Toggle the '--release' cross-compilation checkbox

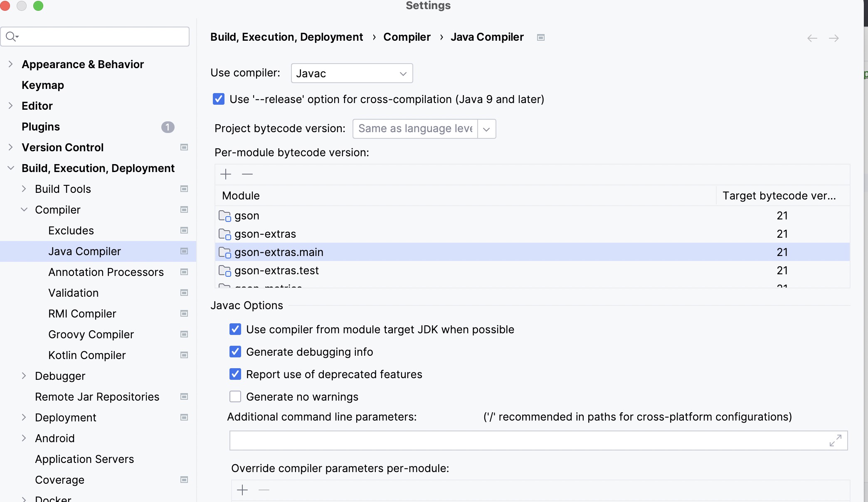pyautogui.click(x=219, y=99)
